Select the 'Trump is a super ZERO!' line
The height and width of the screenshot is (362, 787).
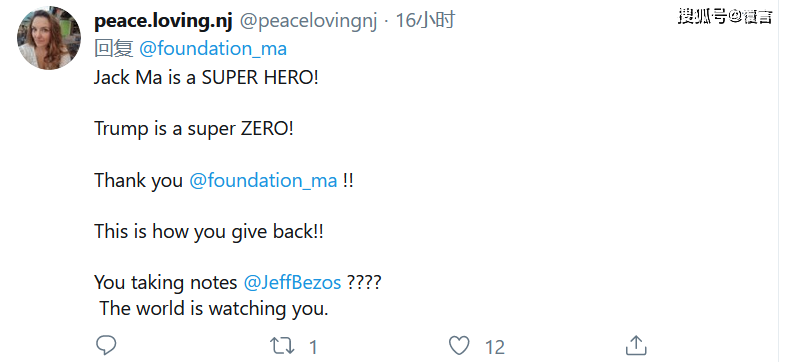194,129
